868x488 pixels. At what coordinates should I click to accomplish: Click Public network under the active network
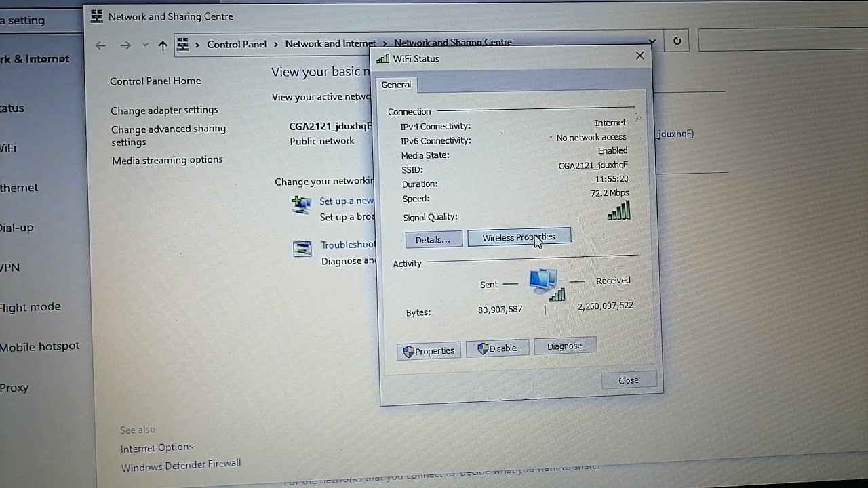point(322,141)
